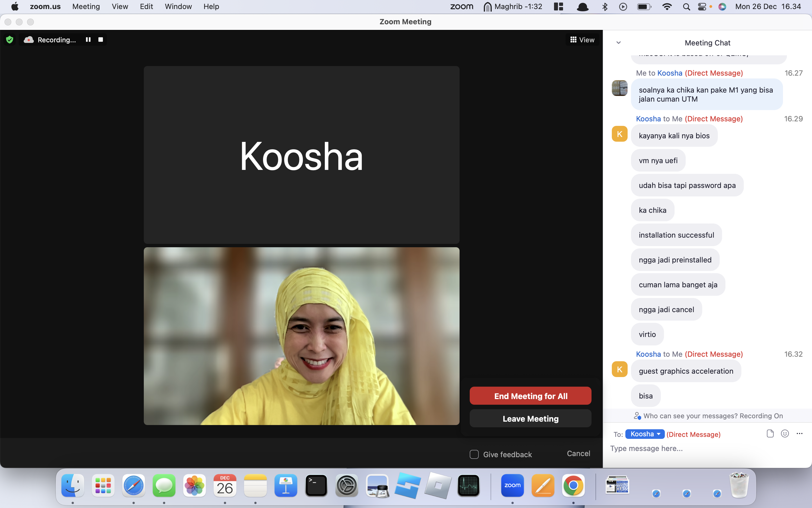
Task: Select Kooshа's video tile
Action: tap(301, 155)
